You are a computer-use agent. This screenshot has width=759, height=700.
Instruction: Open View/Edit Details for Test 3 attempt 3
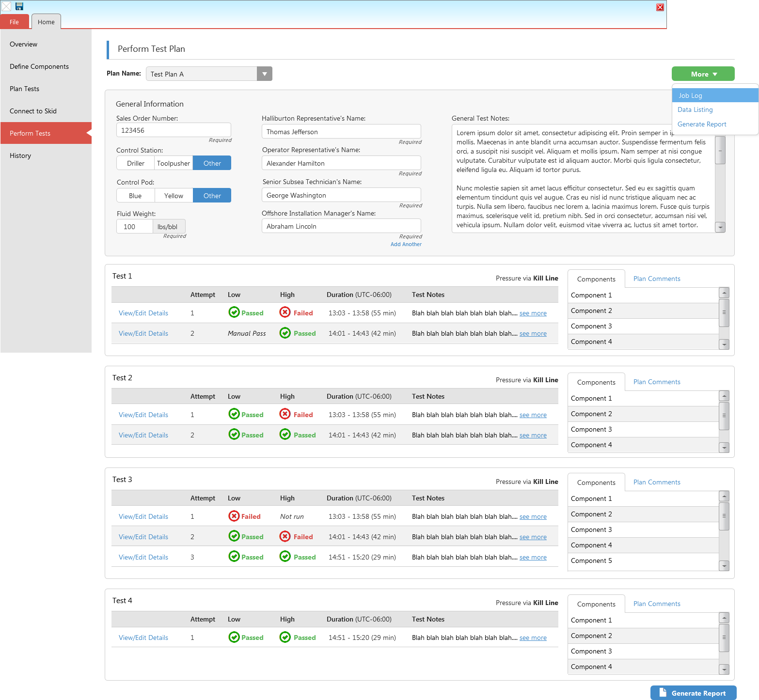tap(143, 557)
